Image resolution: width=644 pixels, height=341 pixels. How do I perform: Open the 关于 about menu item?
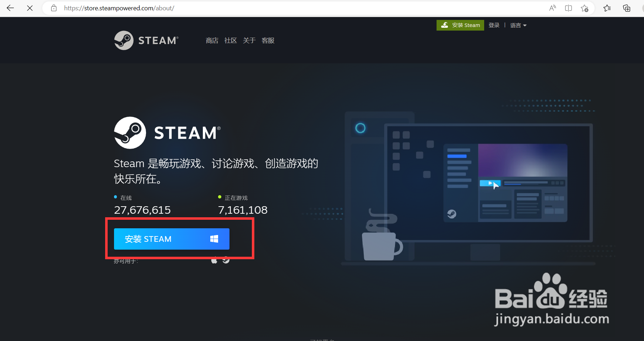click(249, 41)
